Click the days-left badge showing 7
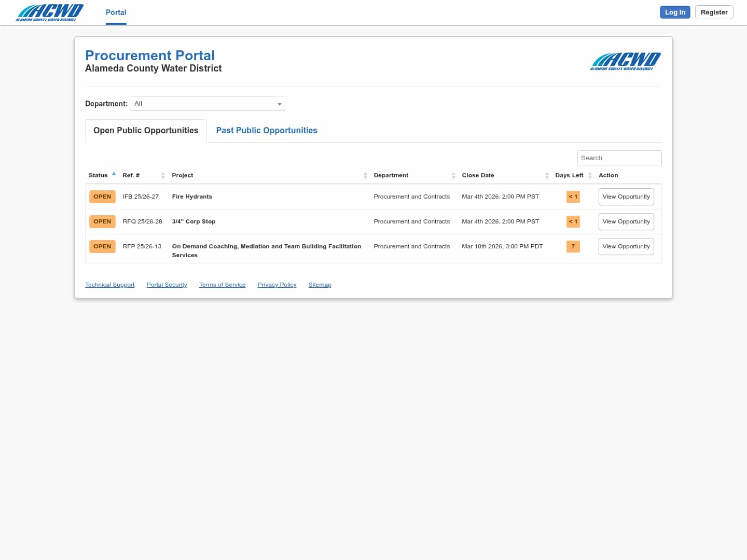 point(573,247)
